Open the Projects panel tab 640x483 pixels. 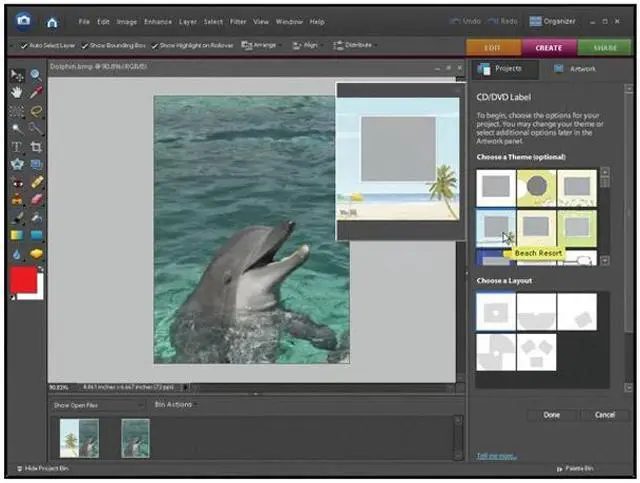[x=505, y=69]
